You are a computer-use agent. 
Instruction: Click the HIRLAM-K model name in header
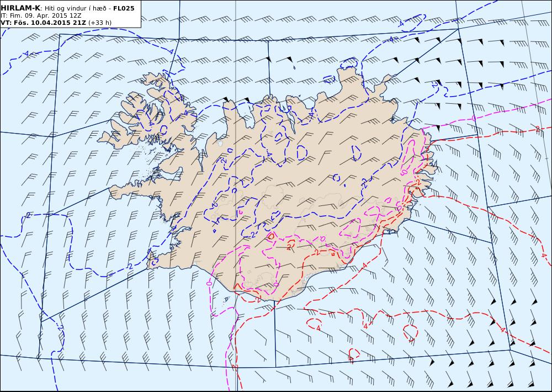pos(20,8)
